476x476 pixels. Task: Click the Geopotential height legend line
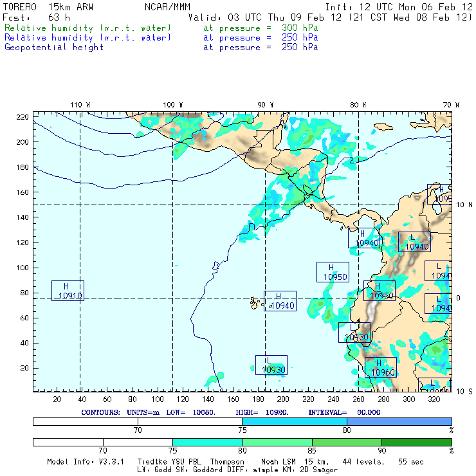[x=54, y=47]
